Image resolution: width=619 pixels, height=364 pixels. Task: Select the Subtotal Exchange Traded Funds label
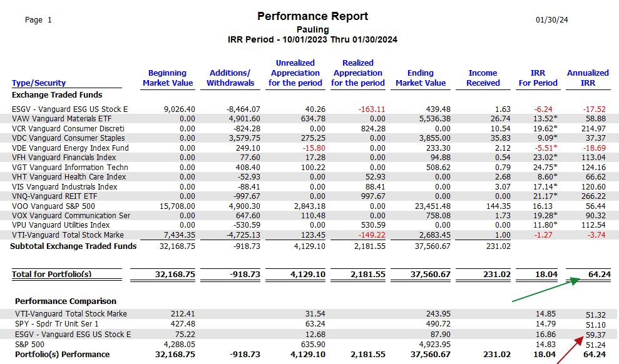pos(73,246)
